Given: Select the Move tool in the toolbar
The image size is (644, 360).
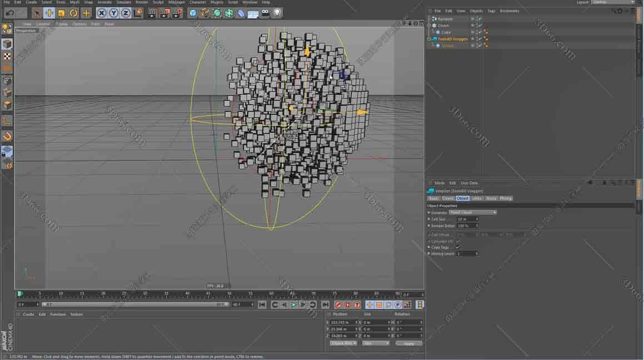Looking at the screenshot, I should (50, 13).
